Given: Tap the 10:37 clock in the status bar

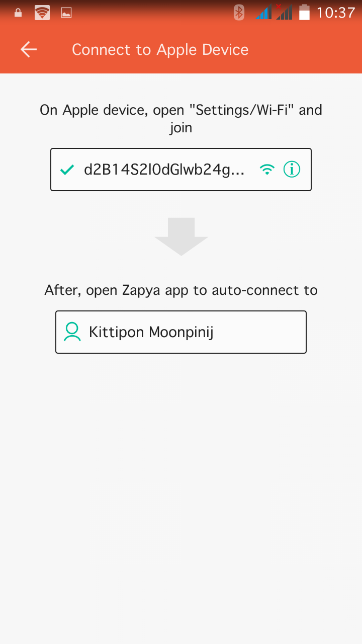Looking at the screenshot, I should pos(335,13).
